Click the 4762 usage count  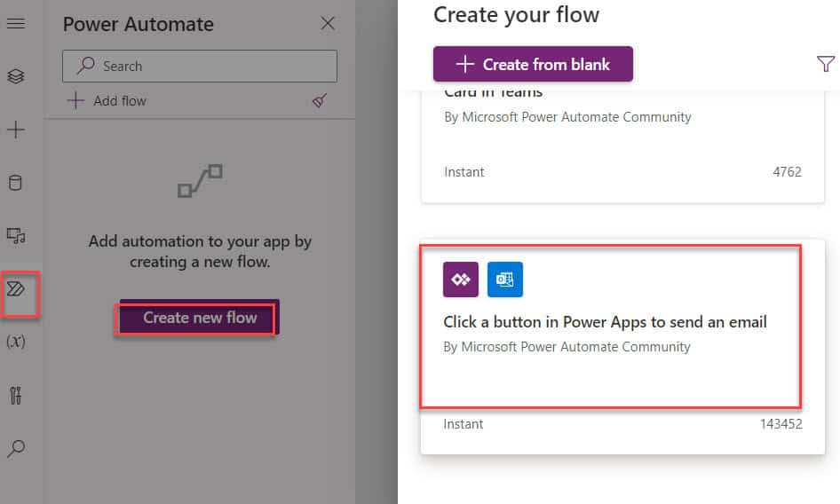(787, 172)
